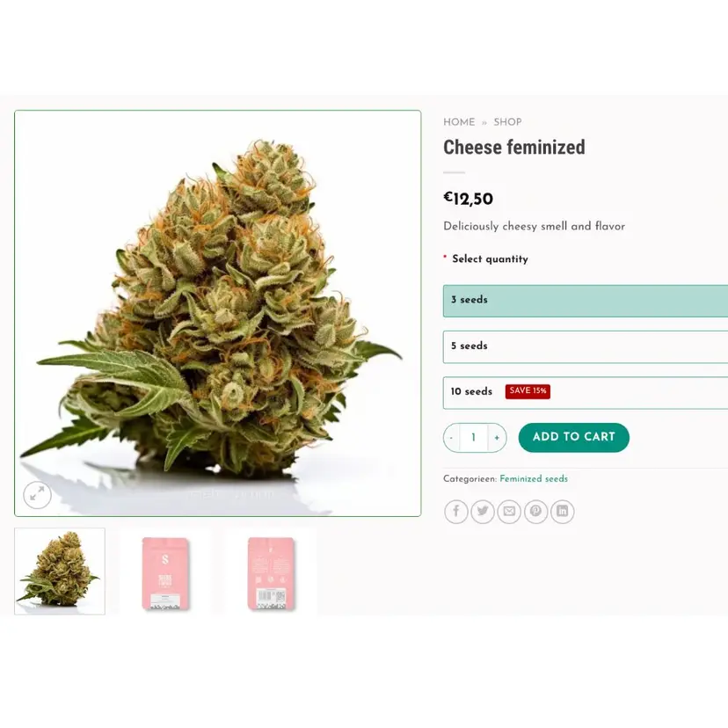
Task: View pink package front thumbnail
Action: (165, 573)
